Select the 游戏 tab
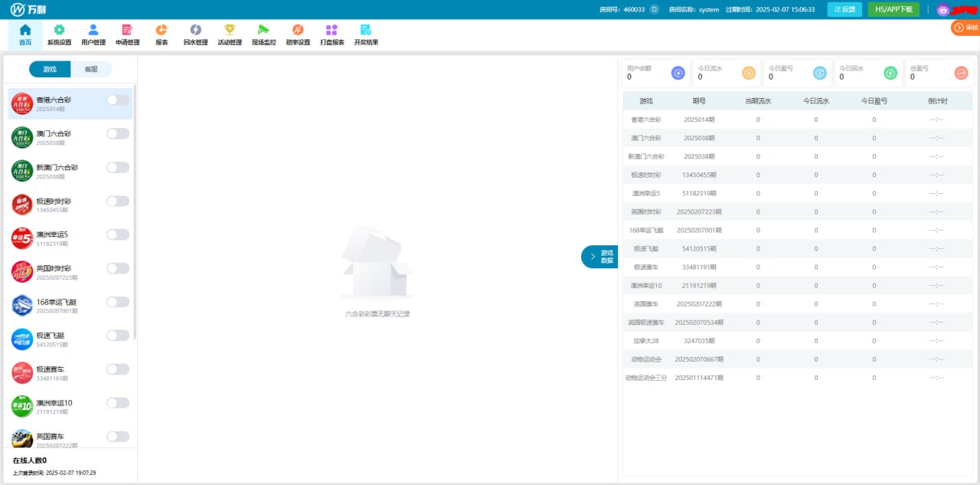Viewport: 980px width, 485px height. click(50, 69)
